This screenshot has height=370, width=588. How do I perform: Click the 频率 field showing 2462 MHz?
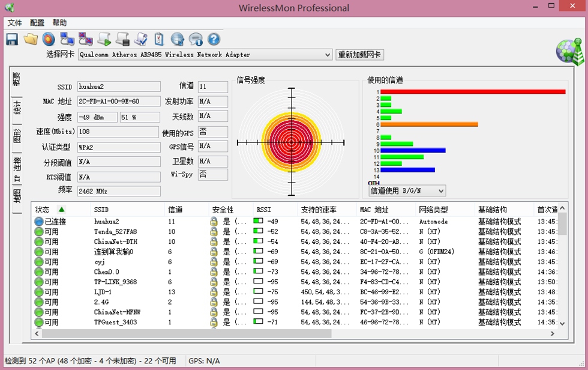pos(119,192)
